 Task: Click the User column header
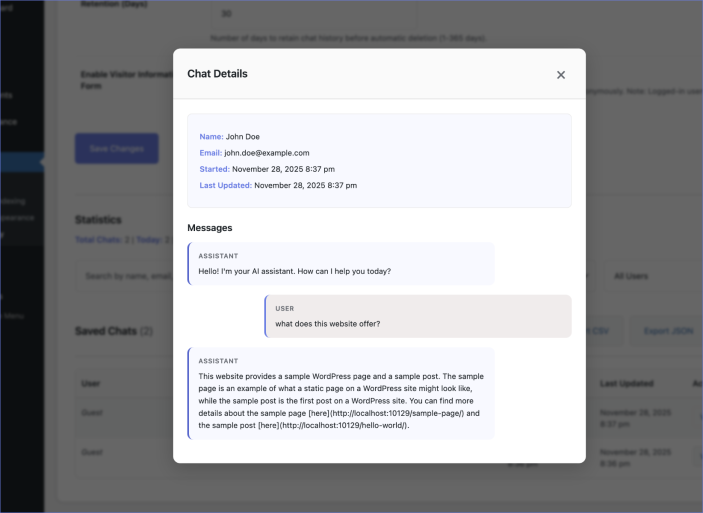tap(90, 383)
